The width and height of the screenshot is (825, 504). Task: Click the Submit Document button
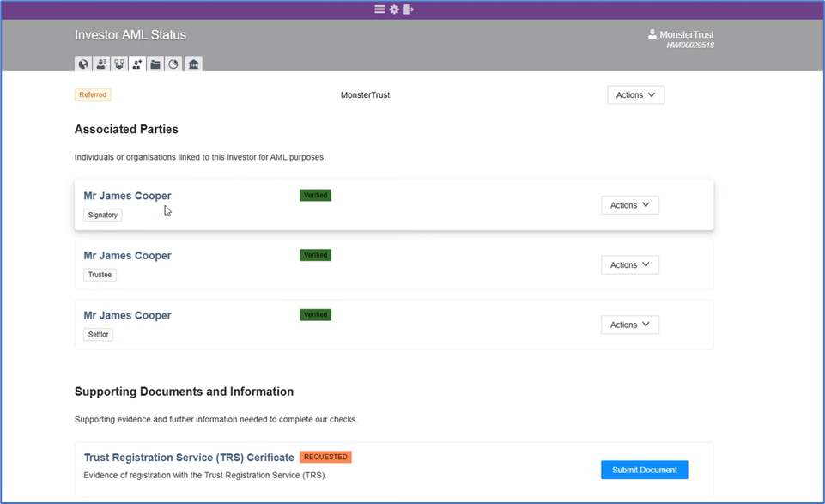click(645, 470)
